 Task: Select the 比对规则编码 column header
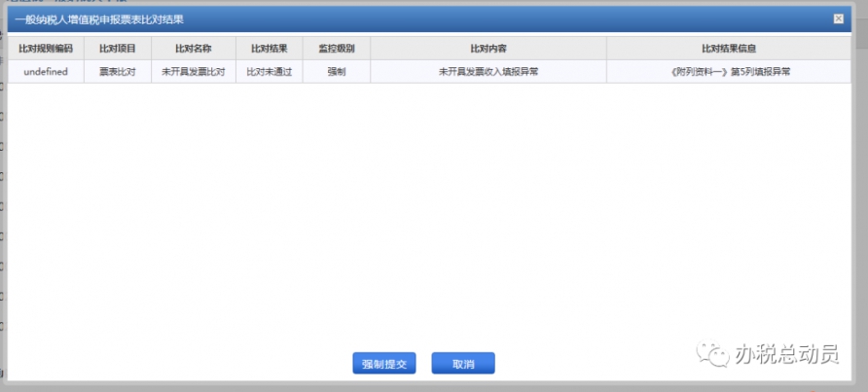pyautogui.click(x=46, y=49)
